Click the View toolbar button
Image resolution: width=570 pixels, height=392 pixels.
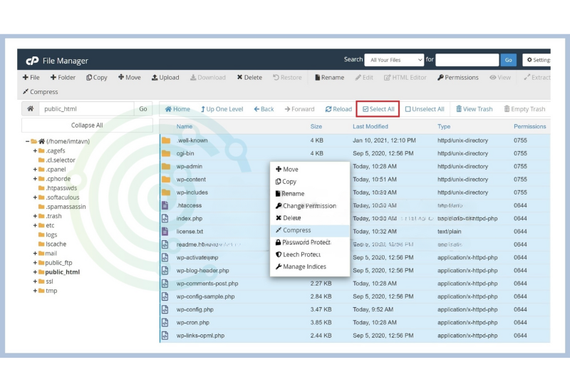click(500, 78)
